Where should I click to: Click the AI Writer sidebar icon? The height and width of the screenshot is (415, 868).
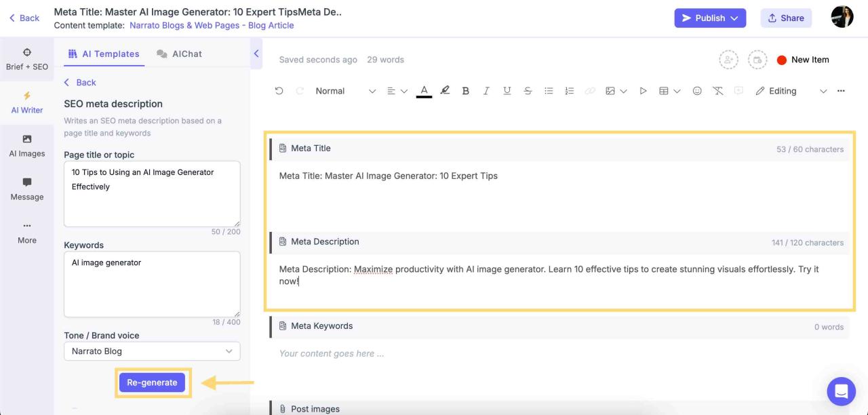click(x=27, y=102)
